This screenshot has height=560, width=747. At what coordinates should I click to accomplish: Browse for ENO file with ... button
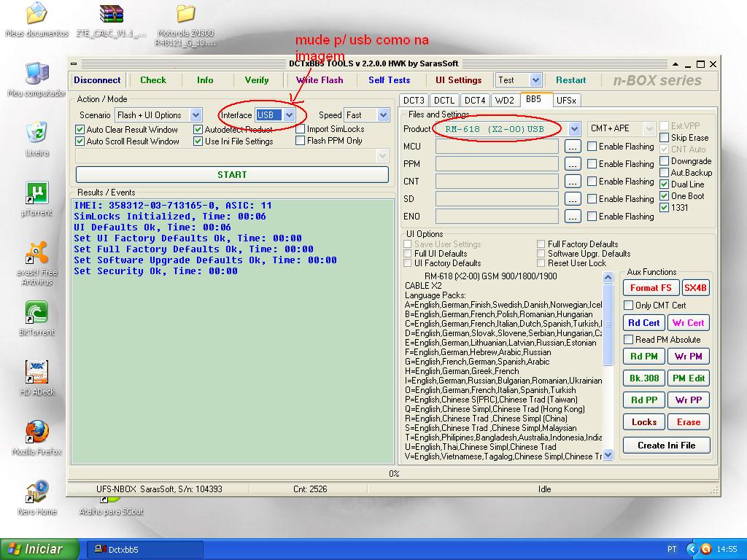tap(572, 216)
